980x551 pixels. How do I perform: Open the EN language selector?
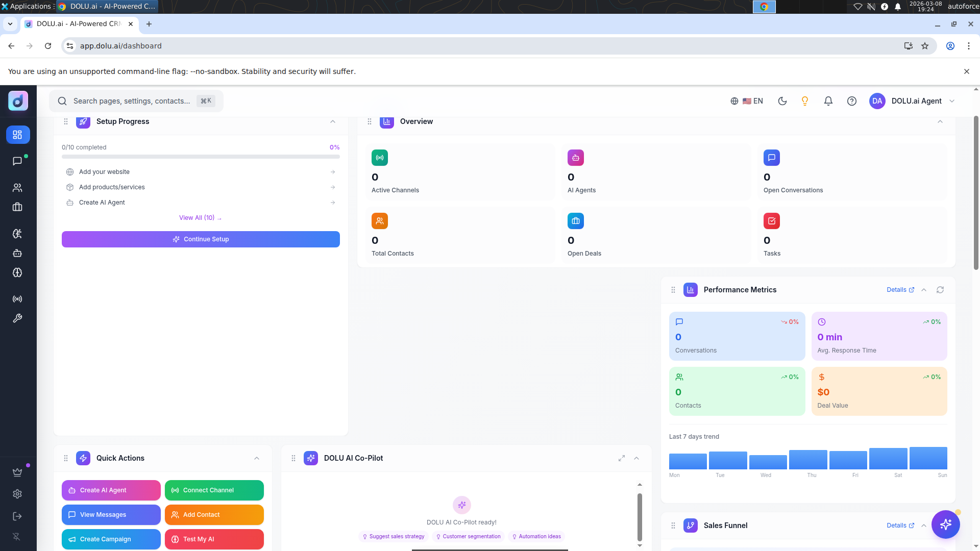[747, 101]
